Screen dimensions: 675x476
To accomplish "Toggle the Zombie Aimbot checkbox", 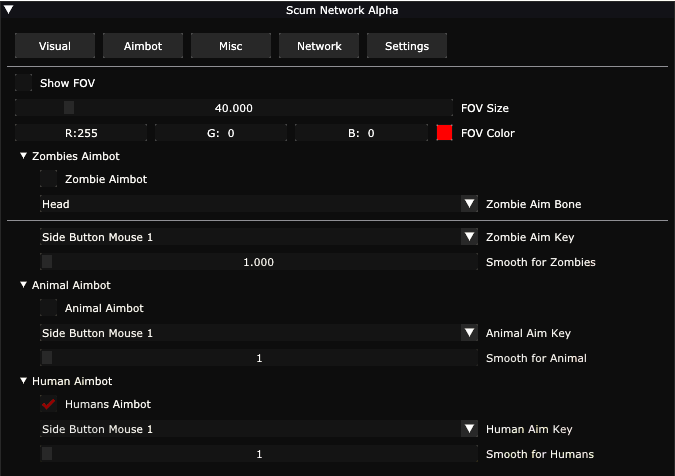I will 49,179.
